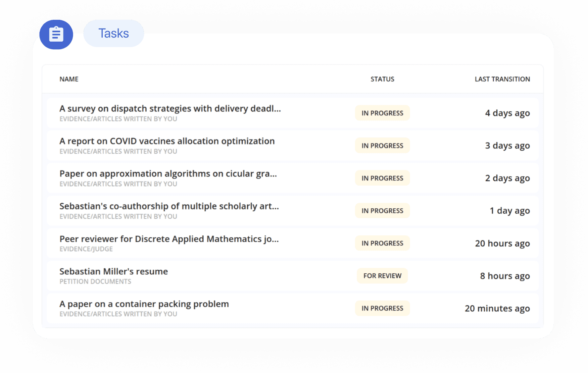588x373 pixels.
Task: Click the PETITION DOCUMENTS subtitle text
Action: click(95, 281)
